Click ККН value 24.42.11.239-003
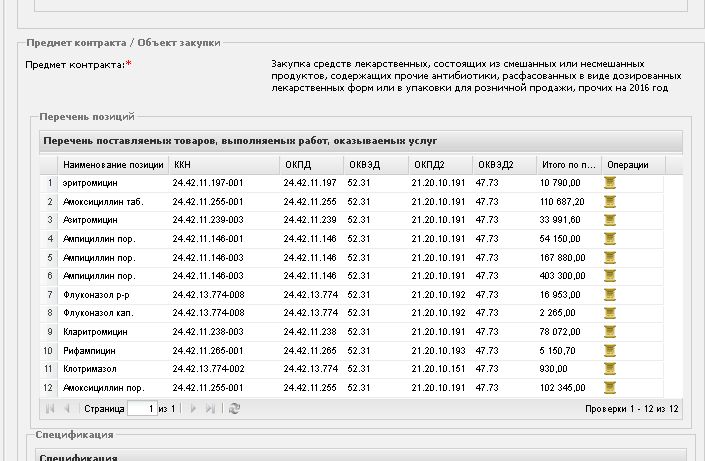 208,220
